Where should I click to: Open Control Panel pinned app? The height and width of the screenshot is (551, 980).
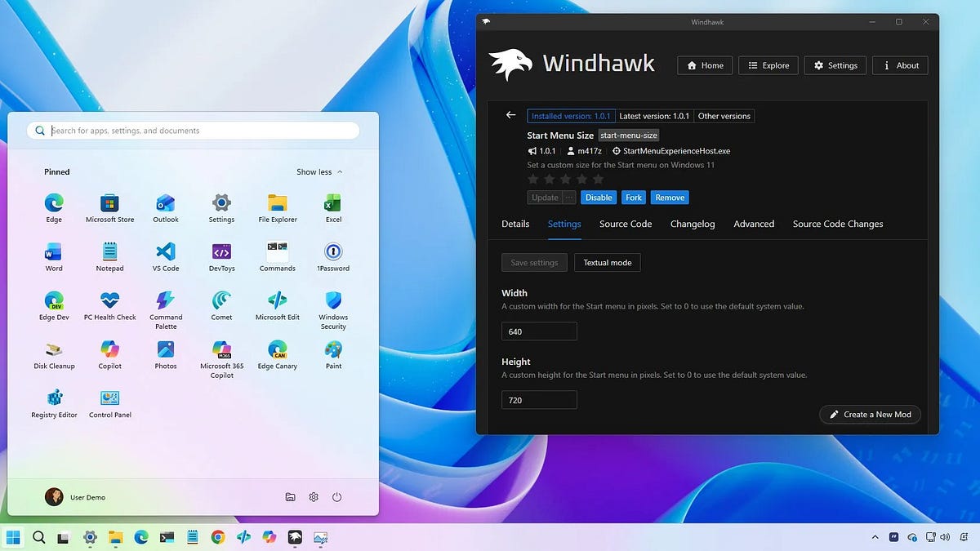[x=109, y=404]
